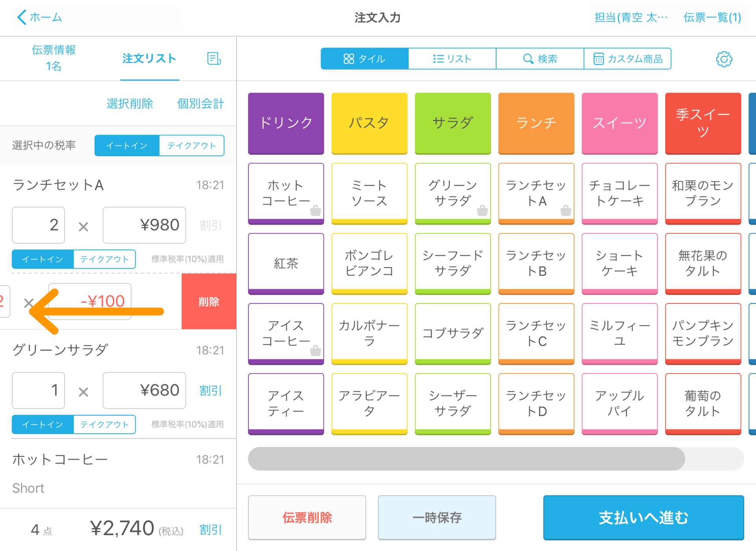The image size is (756, 551).
Task: Add アイスティー tile
Action: (x=286, y=403)
